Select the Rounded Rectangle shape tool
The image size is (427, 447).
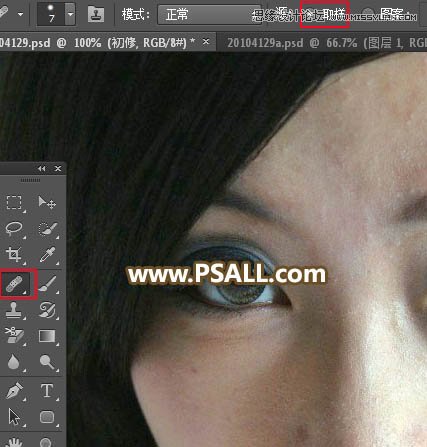point(47,417)
